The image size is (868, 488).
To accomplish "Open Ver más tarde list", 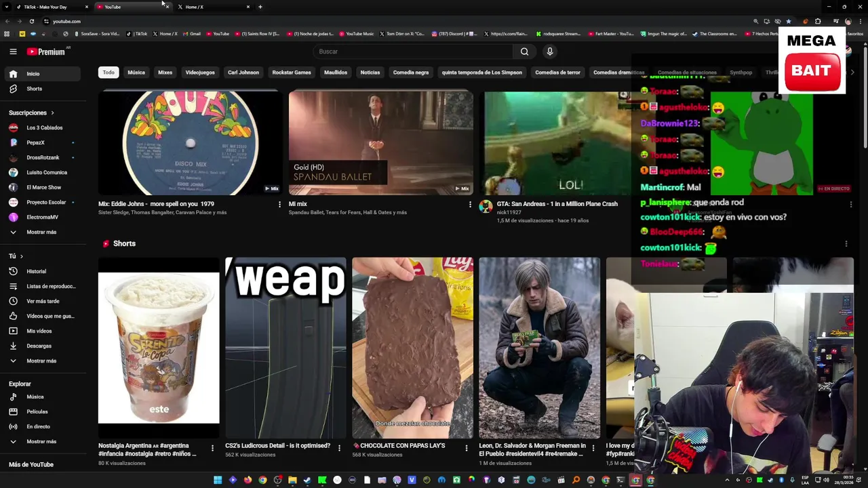I will (x=44, y=301).
